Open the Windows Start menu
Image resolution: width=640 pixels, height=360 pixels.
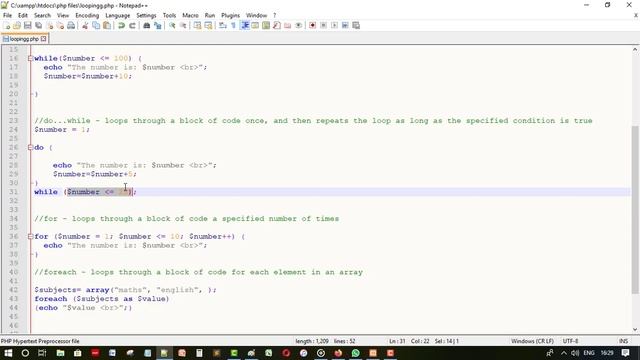(x=8, y=353)
